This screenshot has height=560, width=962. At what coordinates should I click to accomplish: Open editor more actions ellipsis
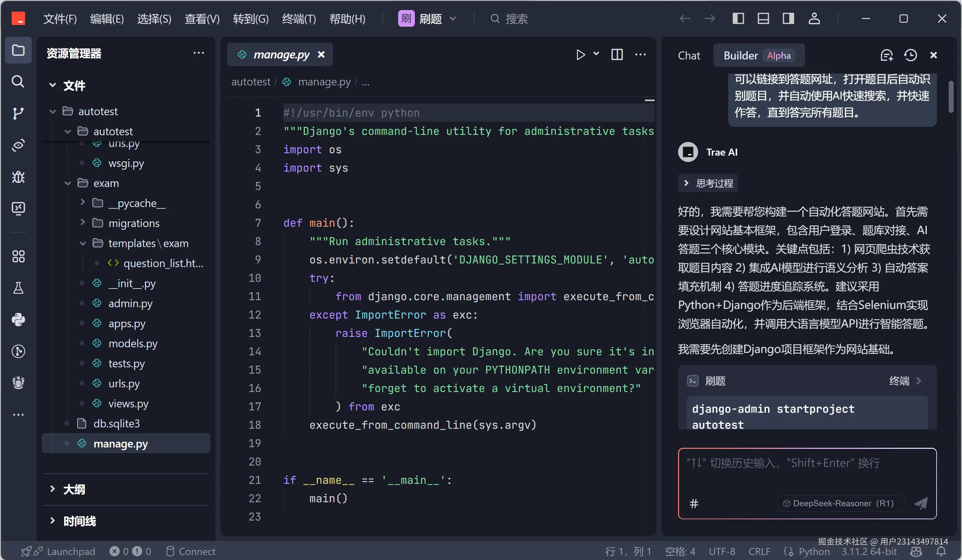pyautogui.click(x=641, y=54)
